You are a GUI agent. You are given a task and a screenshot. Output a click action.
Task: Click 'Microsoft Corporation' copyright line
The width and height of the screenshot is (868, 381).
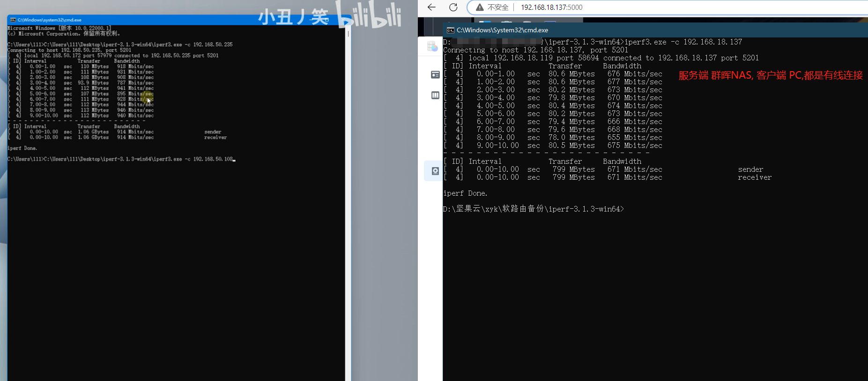coord(63,34)
